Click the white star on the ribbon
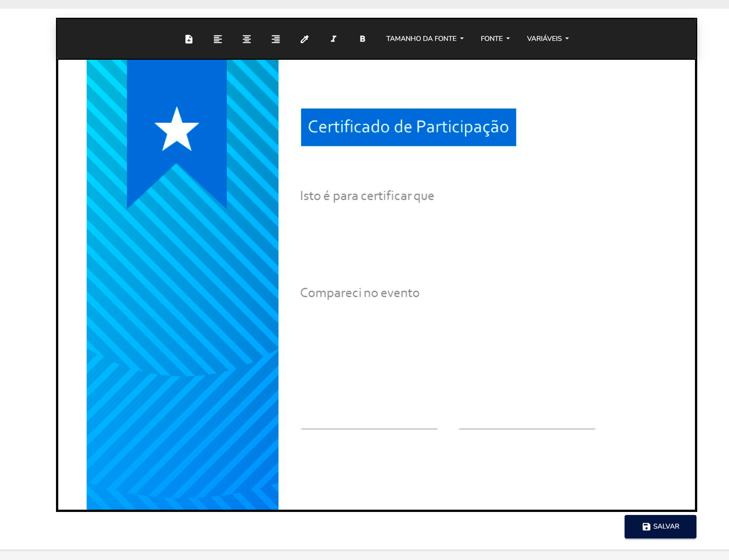The height and width of the screenshot is (560, 729). pyautogui.click(x=177, y=129)
